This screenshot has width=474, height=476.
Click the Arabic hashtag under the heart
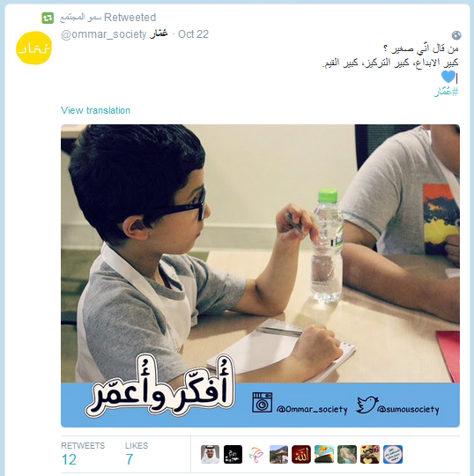tap(446, 92)
